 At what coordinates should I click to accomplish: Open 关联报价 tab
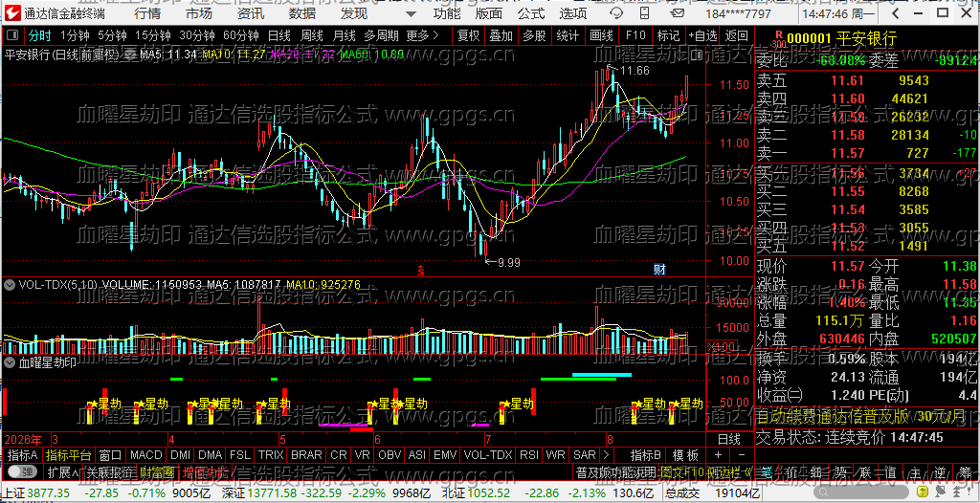coord(109,471)
